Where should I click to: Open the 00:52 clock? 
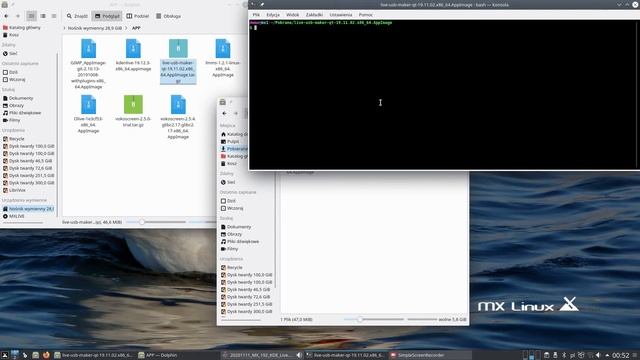pyautogui.click(x=620, y=356)
